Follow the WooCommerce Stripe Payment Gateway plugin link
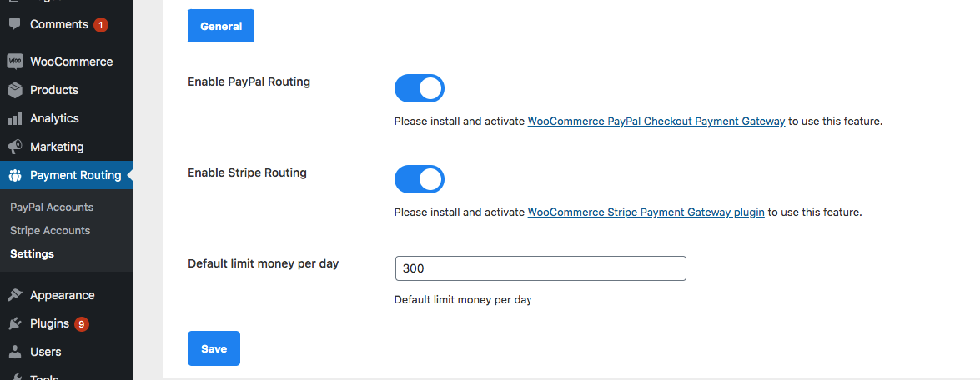980x380 pixels. (x=646, y=212)
